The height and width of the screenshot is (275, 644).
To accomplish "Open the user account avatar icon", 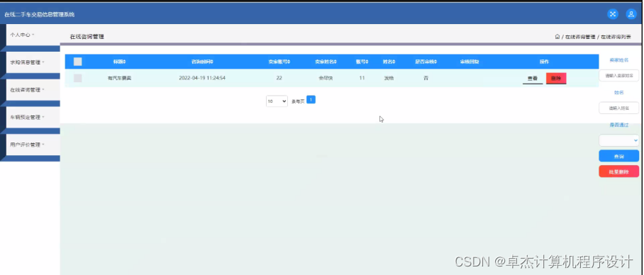I will (631, 14).
